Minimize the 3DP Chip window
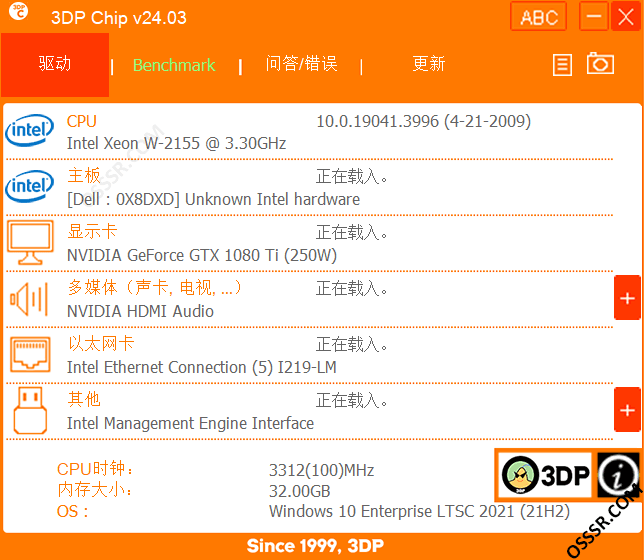The image size is (644, 560). [x=593, y=17]
